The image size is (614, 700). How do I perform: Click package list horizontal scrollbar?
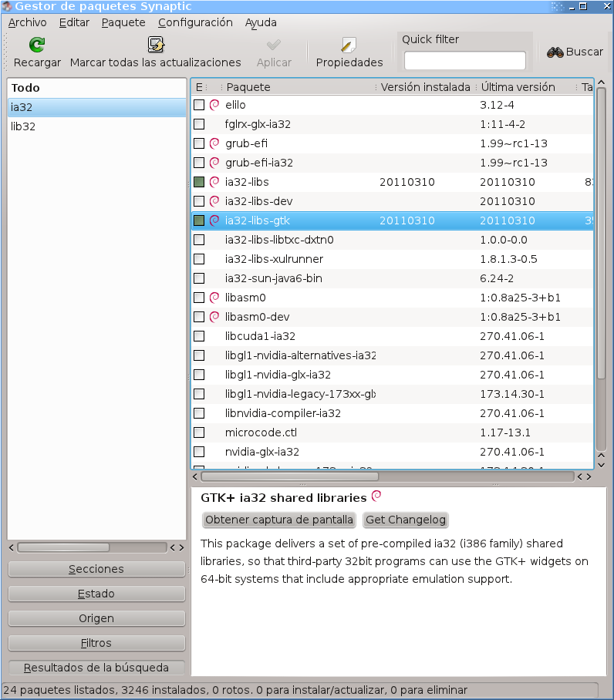point(289,476)
